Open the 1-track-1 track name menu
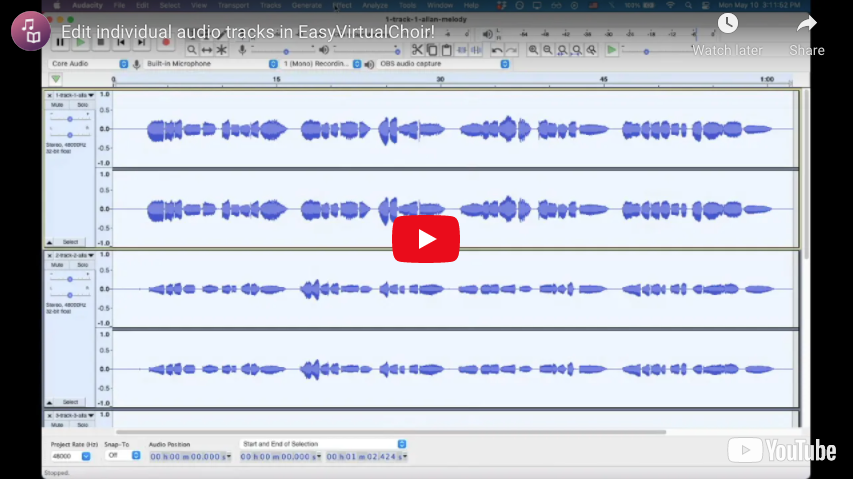This screenshot has height=479, width=853. [74, 95]
